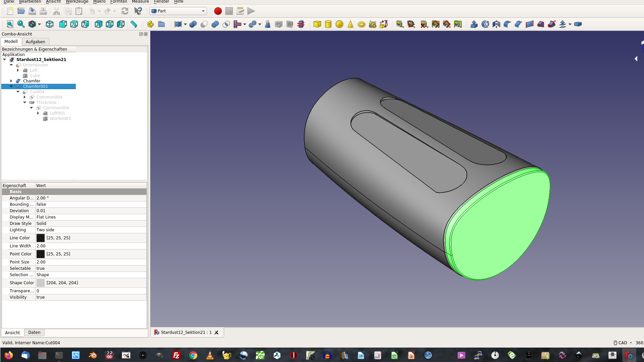Image resolution: width=644 pixels, height=362 pixels.
Task: Click the Fit all zoom icon
Action: (x=10, y=24)
